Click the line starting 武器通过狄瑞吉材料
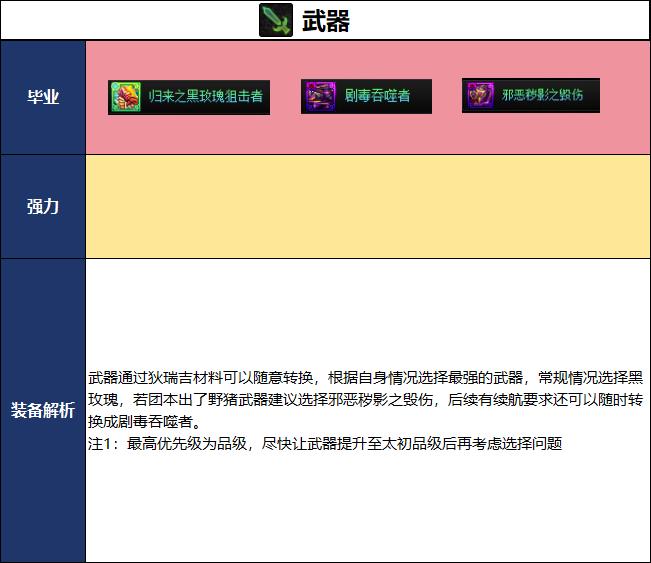Screen dimensions: 651x563 (x=365, y=378)
